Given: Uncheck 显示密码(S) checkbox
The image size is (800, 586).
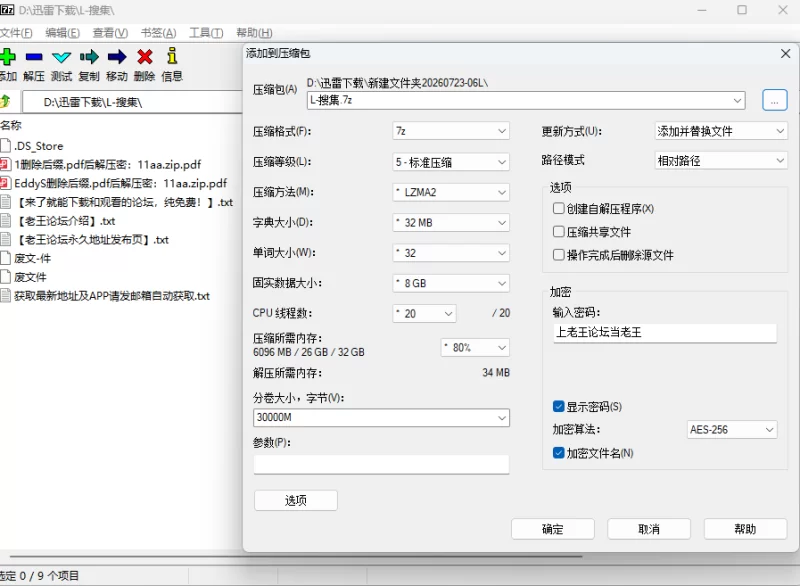Looking at the screenshot, I should click(x=559, y=406).
